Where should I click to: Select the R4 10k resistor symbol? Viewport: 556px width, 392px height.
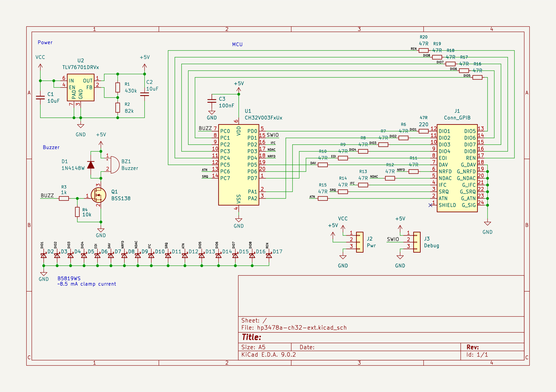[x=77, y=212]
